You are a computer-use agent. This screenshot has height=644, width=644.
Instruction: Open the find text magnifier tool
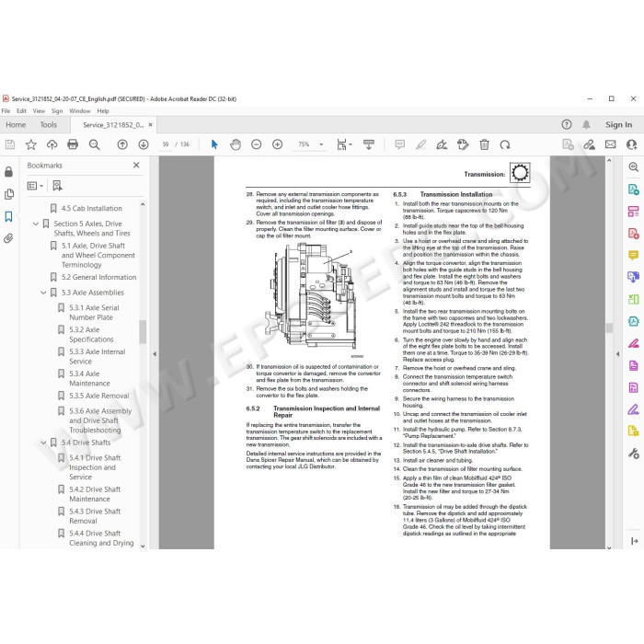click(95, 144)
